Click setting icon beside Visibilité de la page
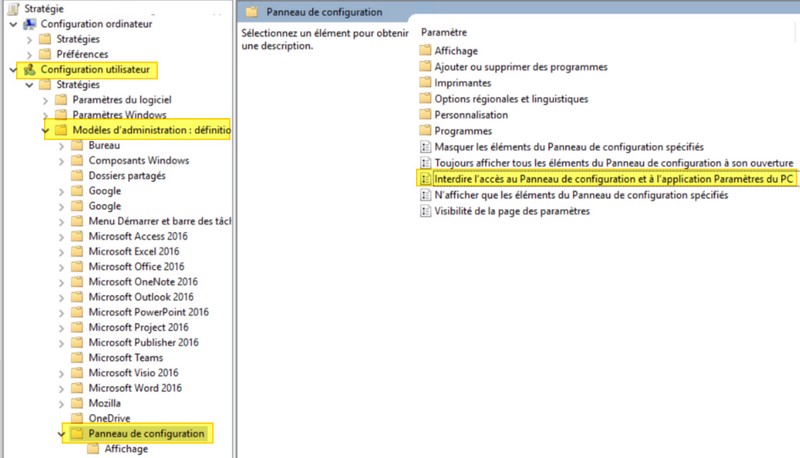The height and width of the screenshot is (458, 800). click(426, 211)
